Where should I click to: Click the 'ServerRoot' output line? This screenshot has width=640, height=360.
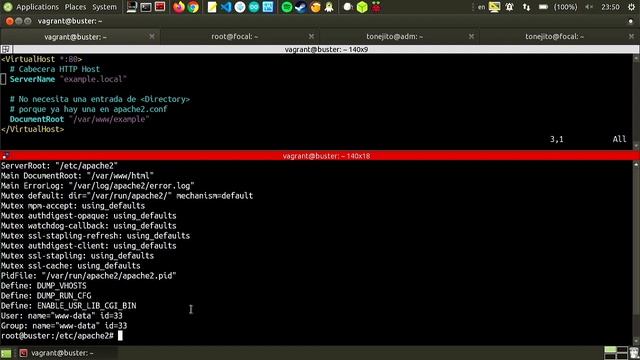(x=59, y=166)
